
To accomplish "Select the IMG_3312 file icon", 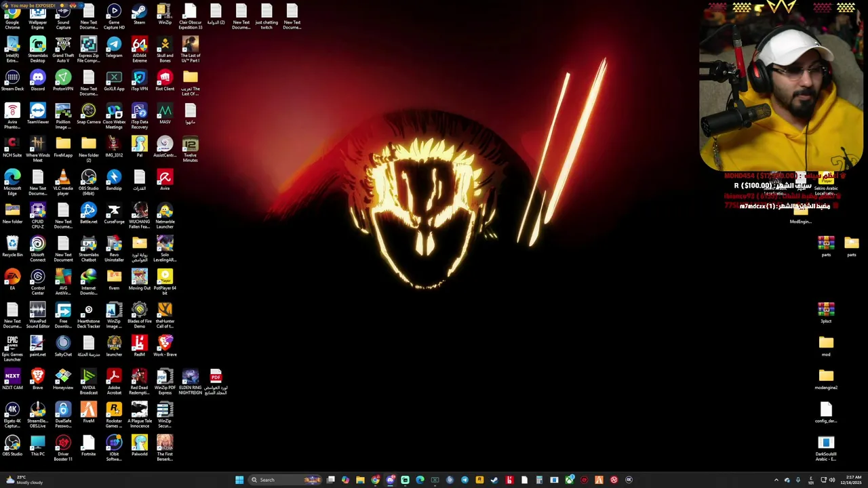I will coord(114,148).
